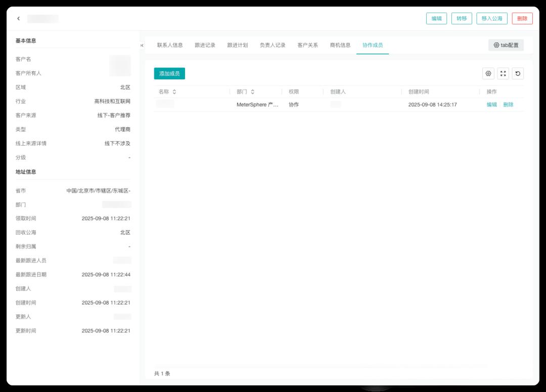Viewport: 546px width, 392px height.
Task: Edit the member row via 编辑 link
Action: [490, 105]
